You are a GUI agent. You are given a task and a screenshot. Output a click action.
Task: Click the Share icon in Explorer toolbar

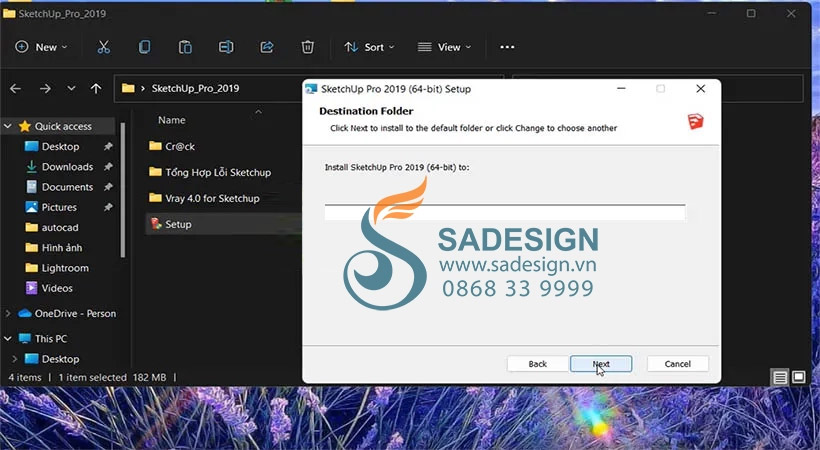267,47
